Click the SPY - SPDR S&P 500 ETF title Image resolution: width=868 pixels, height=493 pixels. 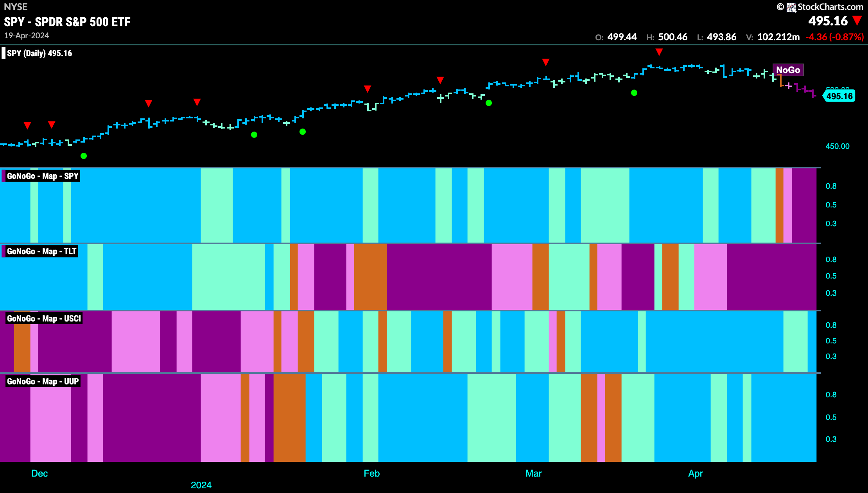pos(67,22)
